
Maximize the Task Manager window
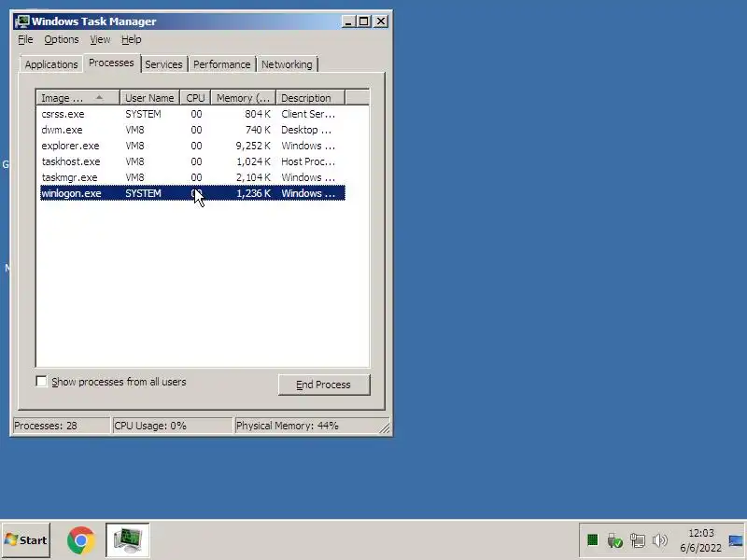click(x=364, y=21)
